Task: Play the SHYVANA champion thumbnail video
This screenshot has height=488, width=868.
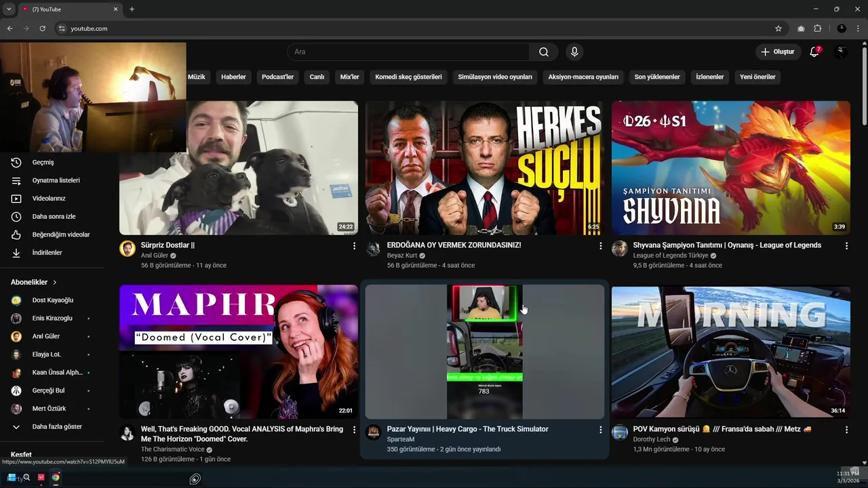Action: (731, 168)
